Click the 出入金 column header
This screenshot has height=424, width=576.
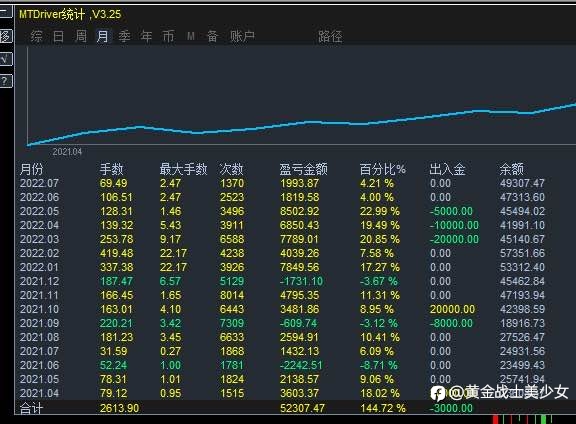447,169
